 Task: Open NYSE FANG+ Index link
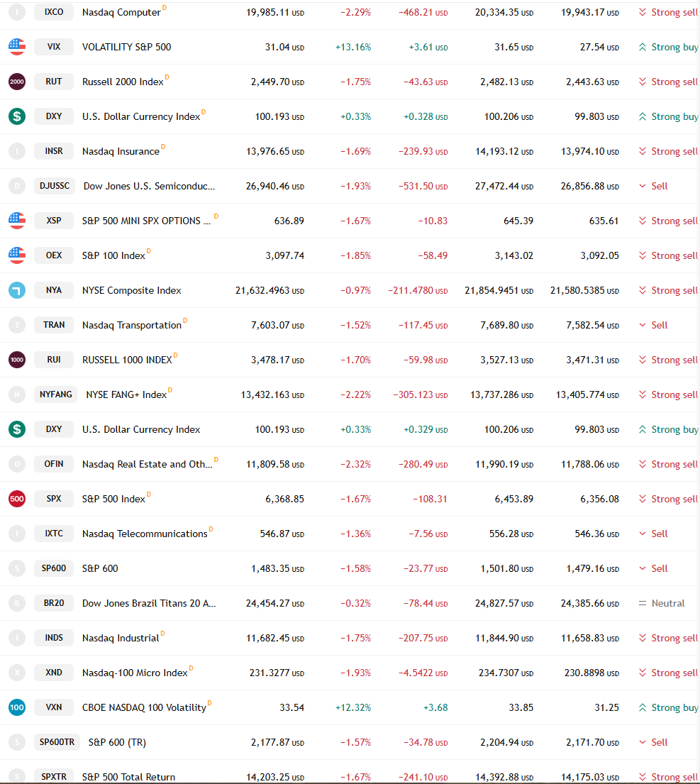(126, 395)
